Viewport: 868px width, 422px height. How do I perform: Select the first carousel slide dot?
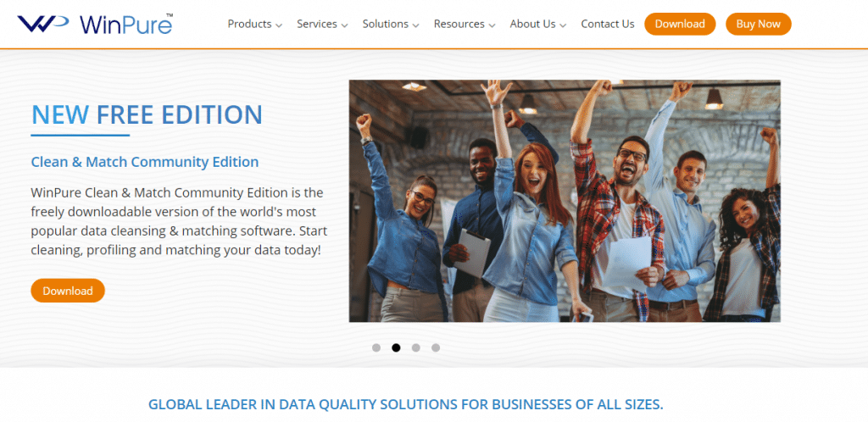(x=376, y=347)
